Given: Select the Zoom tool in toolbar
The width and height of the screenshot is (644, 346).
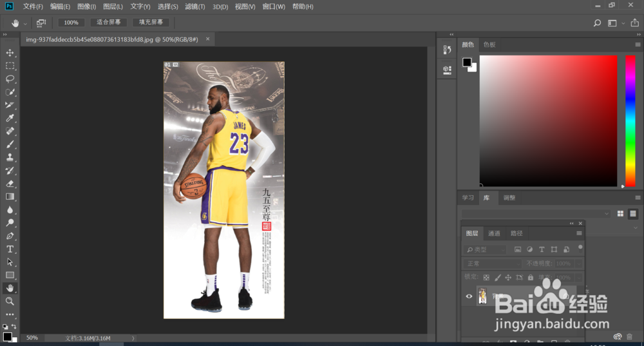Looking at the screenshot, I should tap(10, 301).
